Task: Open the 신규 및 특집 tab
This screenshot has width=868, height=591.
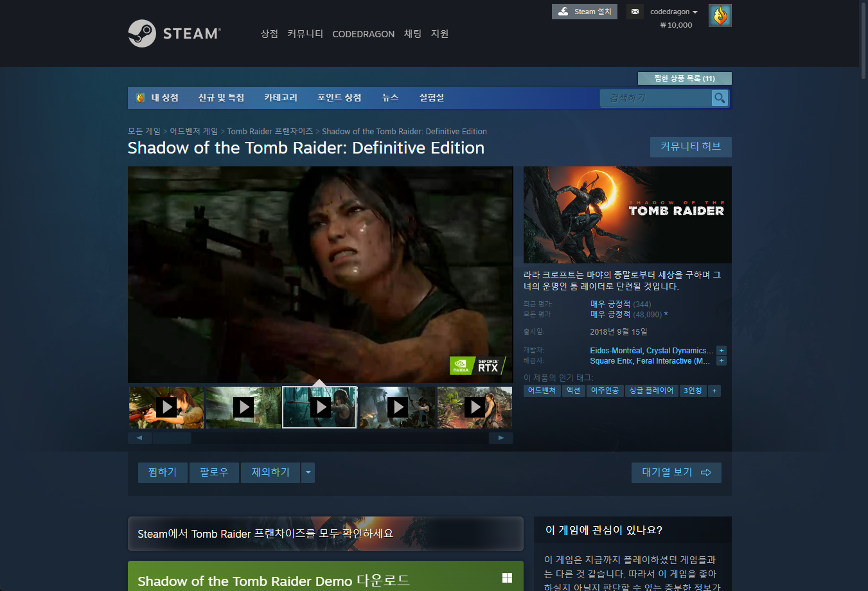Action: point(221,98)
